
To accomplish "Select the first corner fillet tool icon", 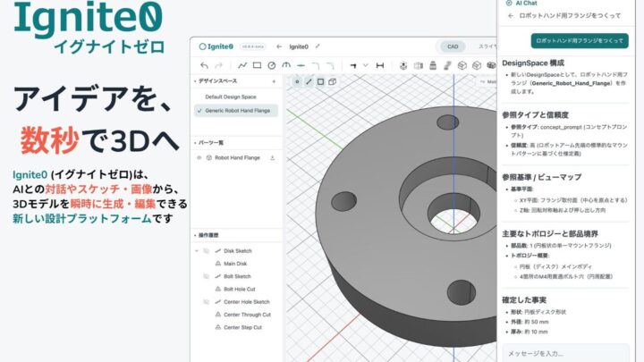I will 316,65.
